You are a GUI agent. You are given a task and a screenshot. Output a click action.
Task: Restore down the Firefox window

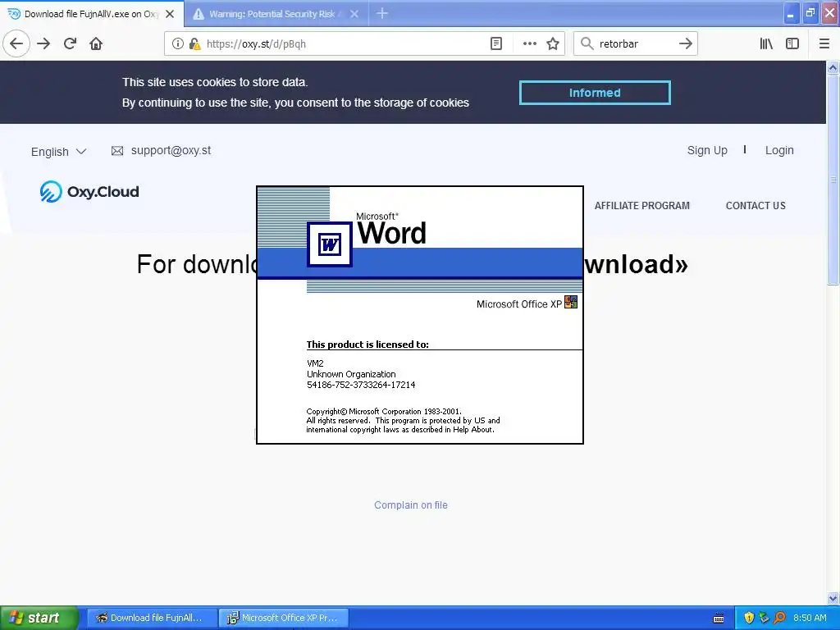pos(810,13)
